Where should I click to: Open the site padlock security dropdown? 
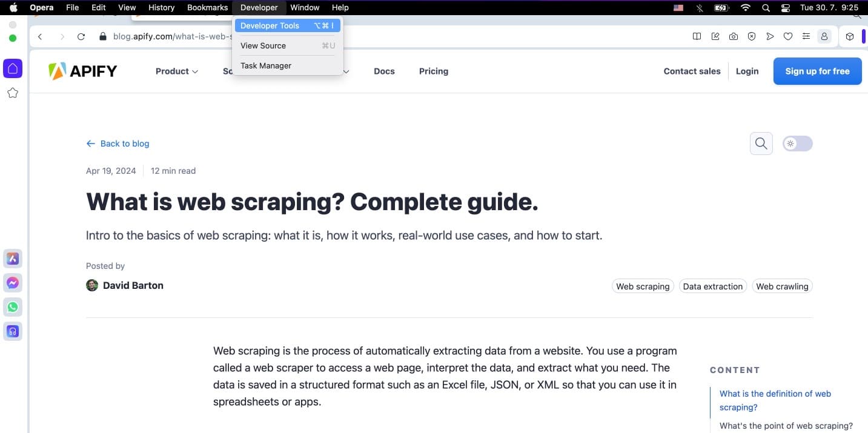tap(103, 36)
